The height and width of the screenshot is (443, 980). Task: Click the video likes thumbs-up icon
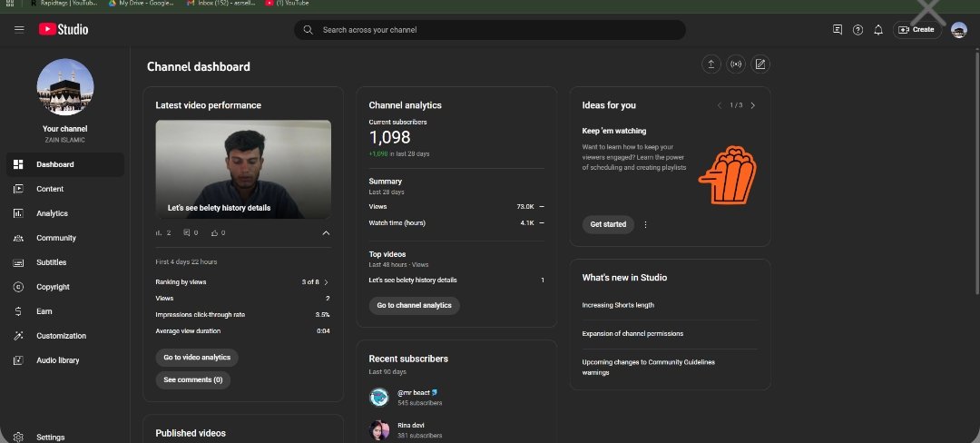click(x=214, y=232)
